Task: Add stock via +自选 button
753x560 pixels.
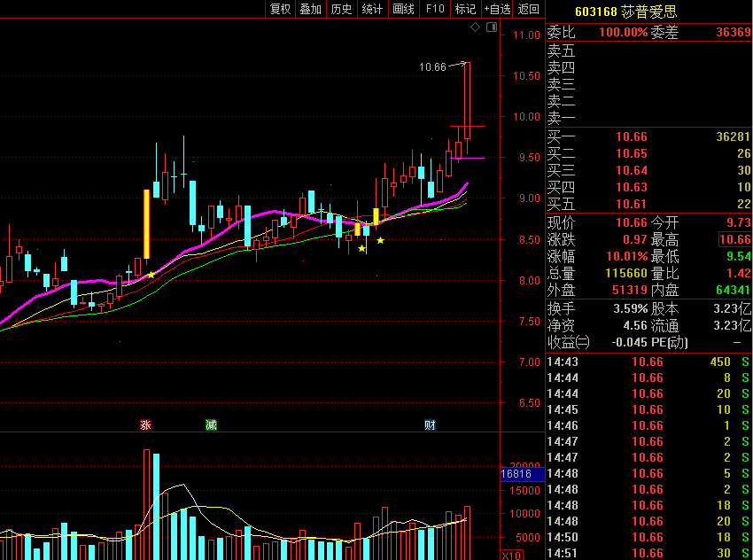Action: (497, 9)
